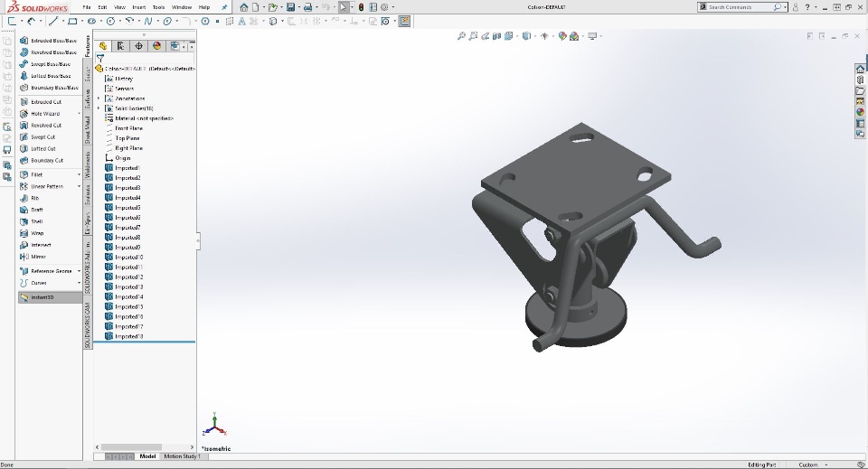
Task: Click the Print icon
Action: point(307,7)
